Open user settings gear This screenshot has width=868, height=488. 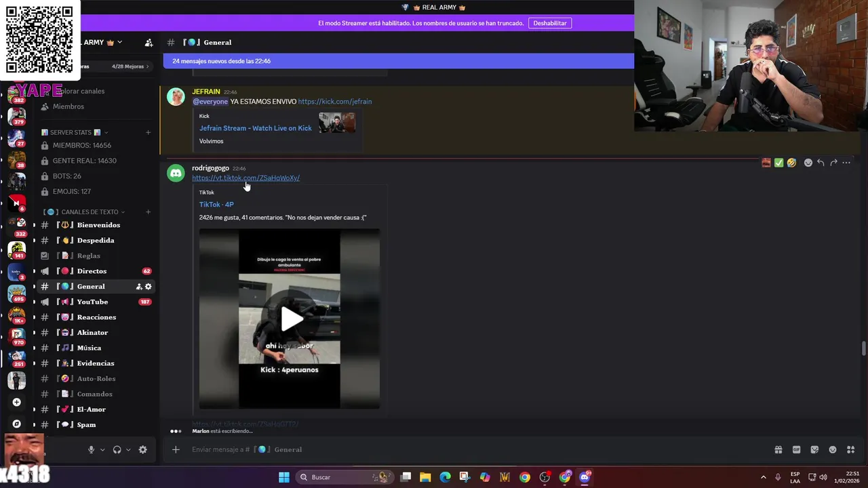pyautogui.click(x=142, y=449)
